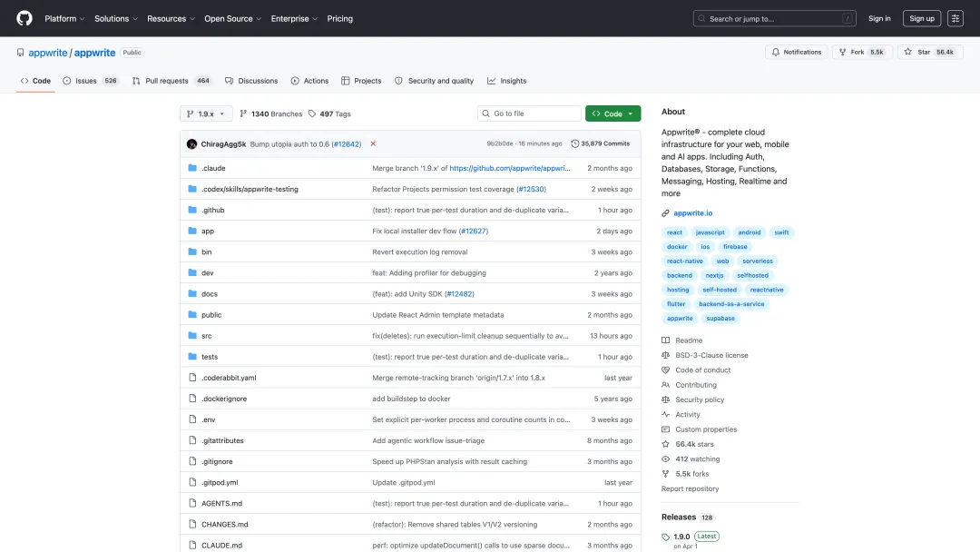The image size is (980, 552).
Task: Open CHANGES.md file name
Action: (x=225, y=525)
